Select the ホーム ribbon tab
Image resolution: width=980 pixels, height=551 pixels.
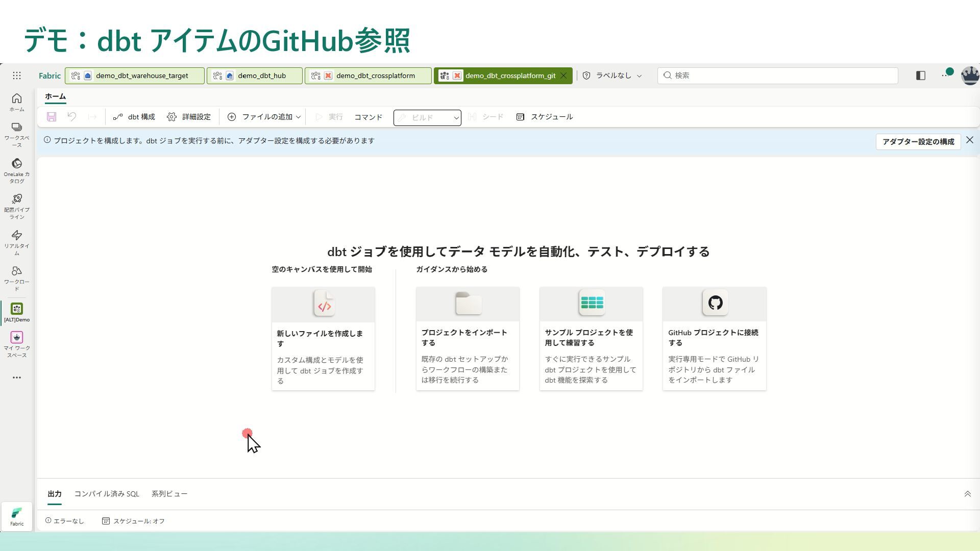click(55, 96)
